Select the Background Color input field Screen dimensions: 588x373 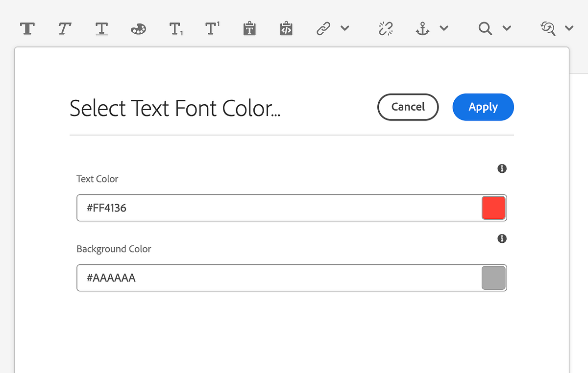[245, 278]
